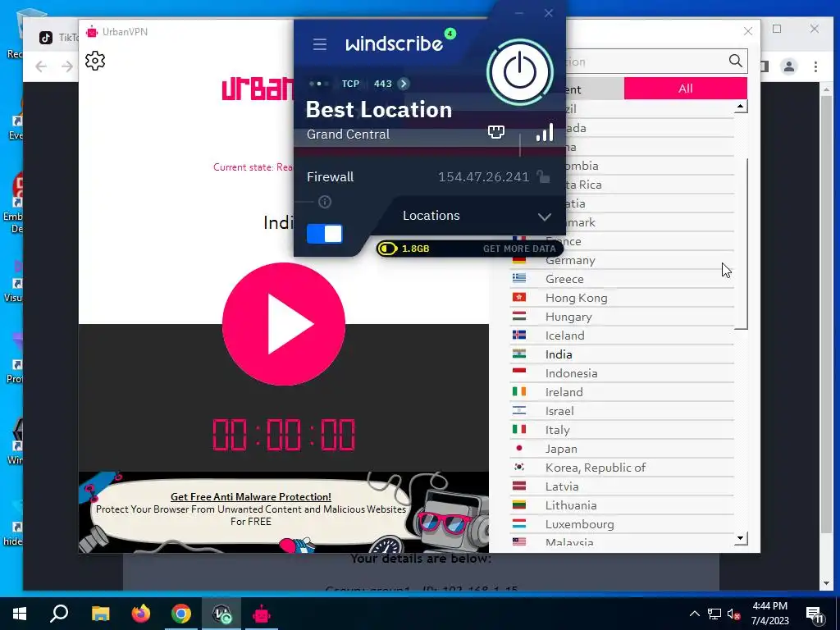Click the Iceland flag icon
This screenshot has width=840, height=630.
519,335
